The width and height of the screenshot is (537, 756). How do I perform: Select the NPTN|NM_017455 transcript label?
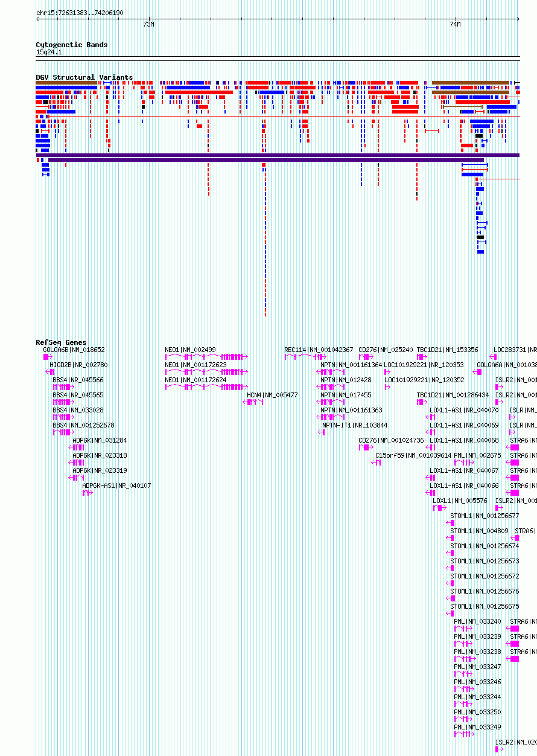point(346,395)
